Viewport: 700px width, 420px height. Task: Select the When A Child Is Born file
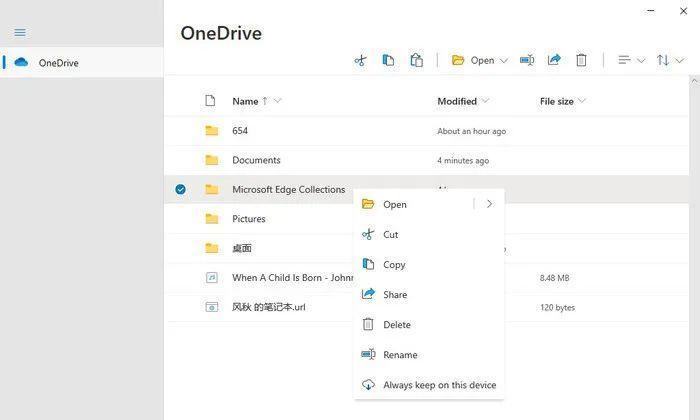point(292,278)
